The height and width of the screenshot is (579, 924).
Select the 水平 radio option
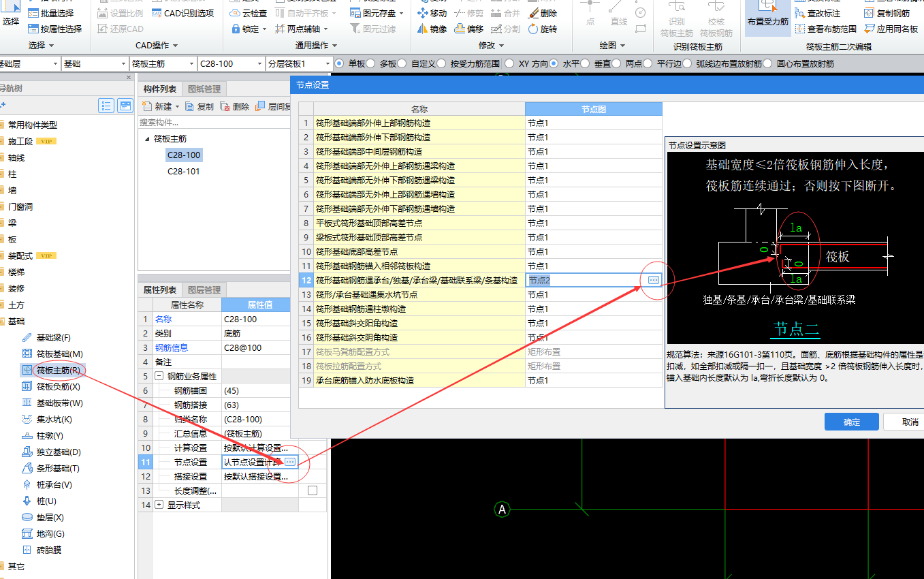pos(554,63)
